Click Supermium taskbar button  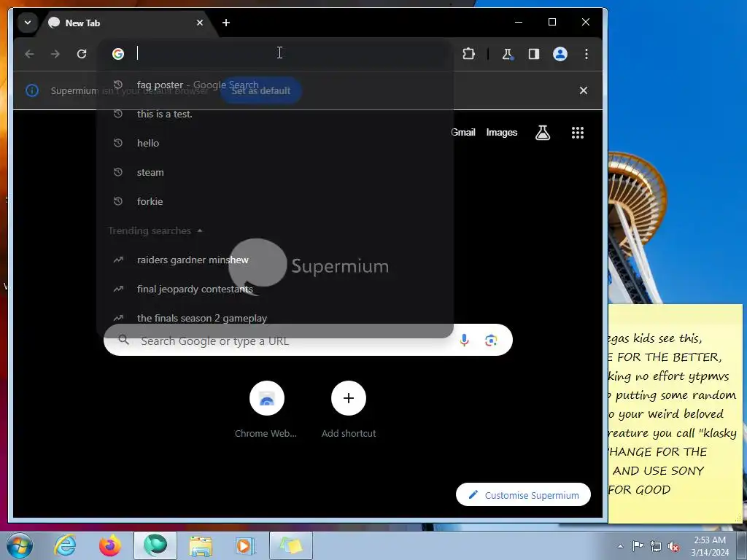(x=155, y=545)
